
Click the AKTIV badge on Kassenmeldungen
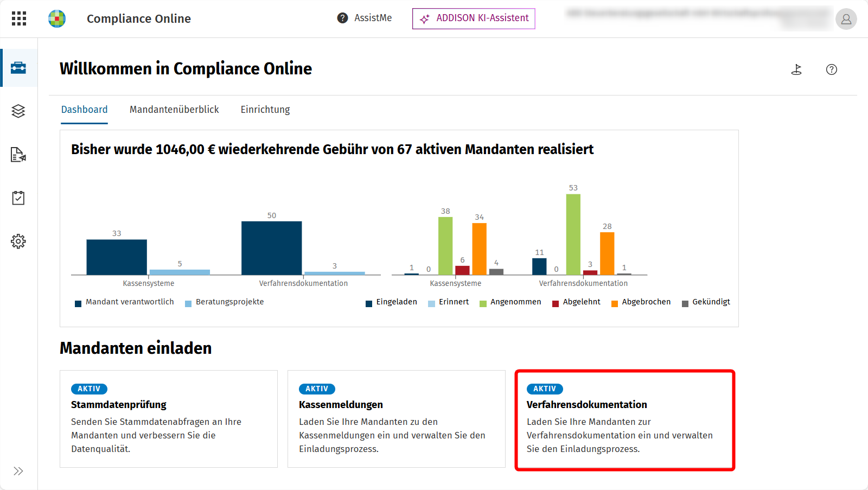[317, 389]
